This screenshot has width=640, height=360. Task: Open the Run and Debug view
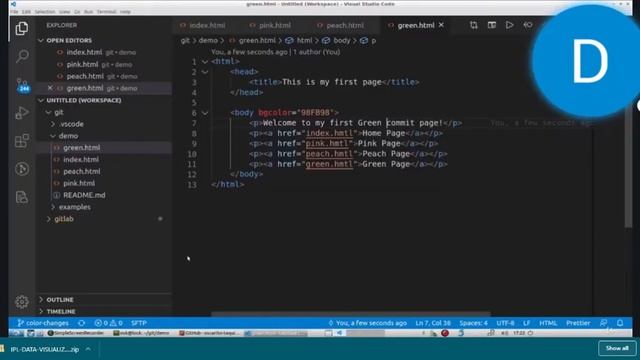click(22, 113)
